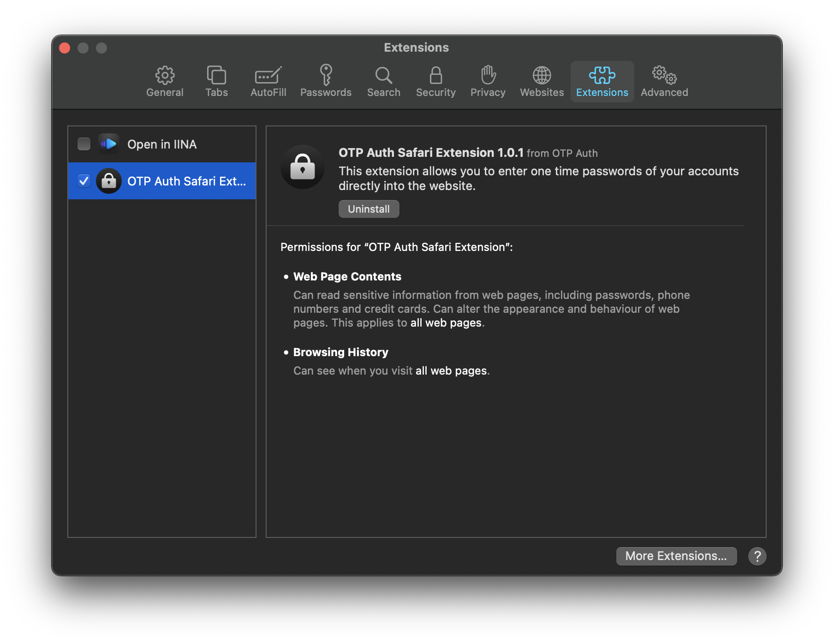Select OTP Auth Safari Ext in sidebar list
834x644 pixels.
point(187,181)
